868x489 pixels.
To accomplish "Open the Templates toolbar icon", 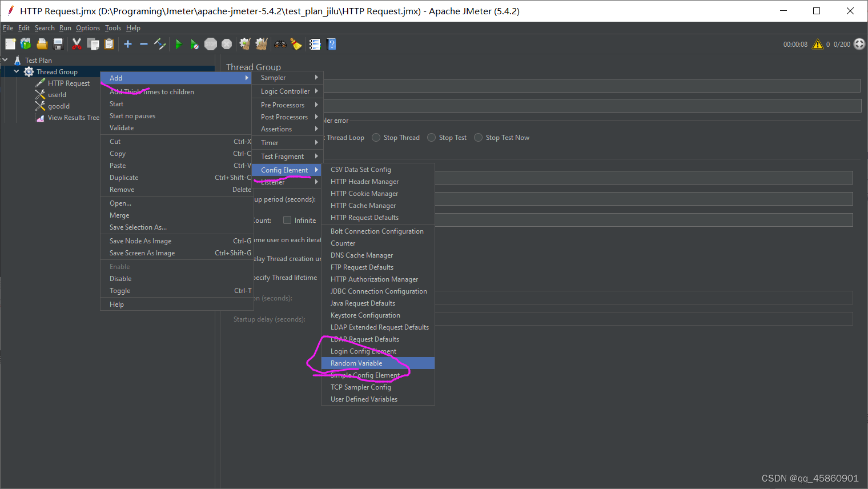I will click(x=26, y=44).
